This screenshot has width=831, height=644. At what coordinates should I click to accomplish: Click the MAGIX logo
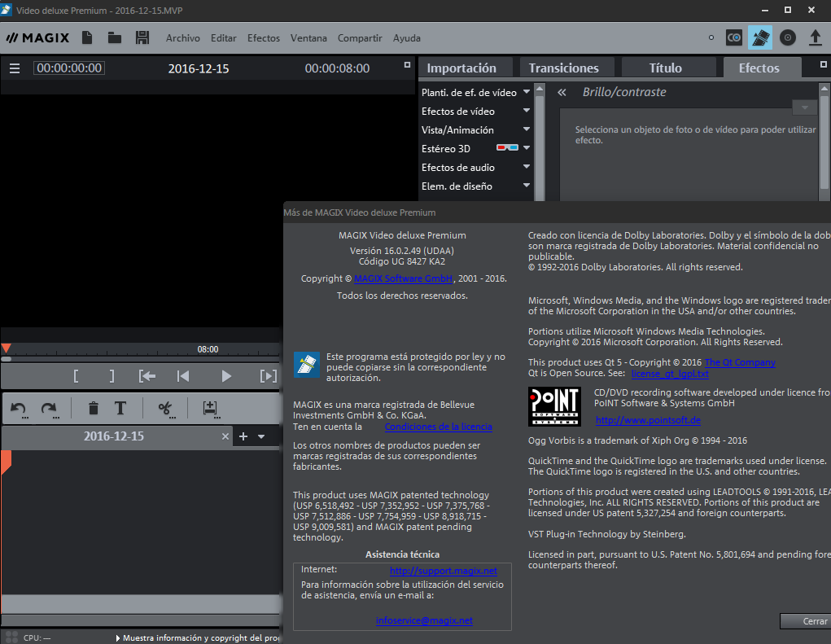click(x=37, y=37)
